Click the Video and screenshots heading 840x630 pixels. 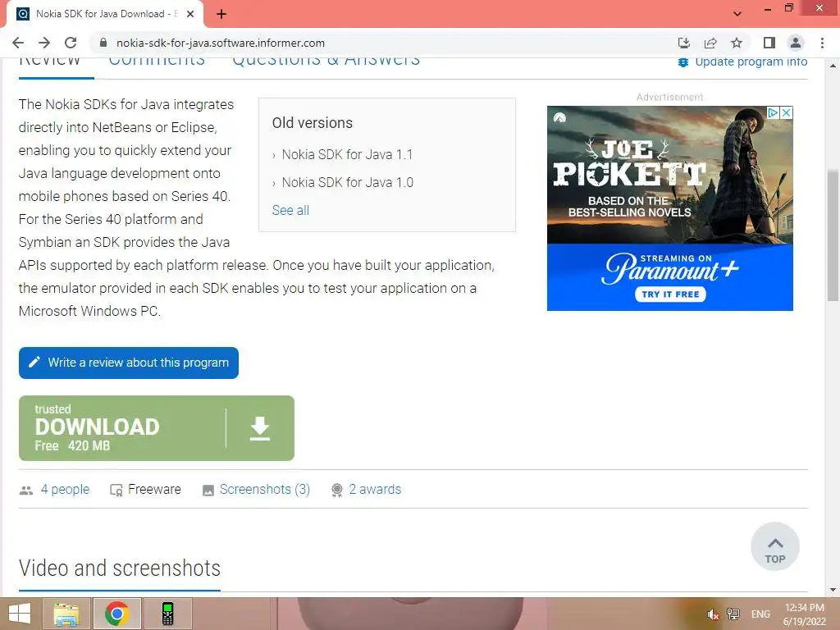point(120,568)
